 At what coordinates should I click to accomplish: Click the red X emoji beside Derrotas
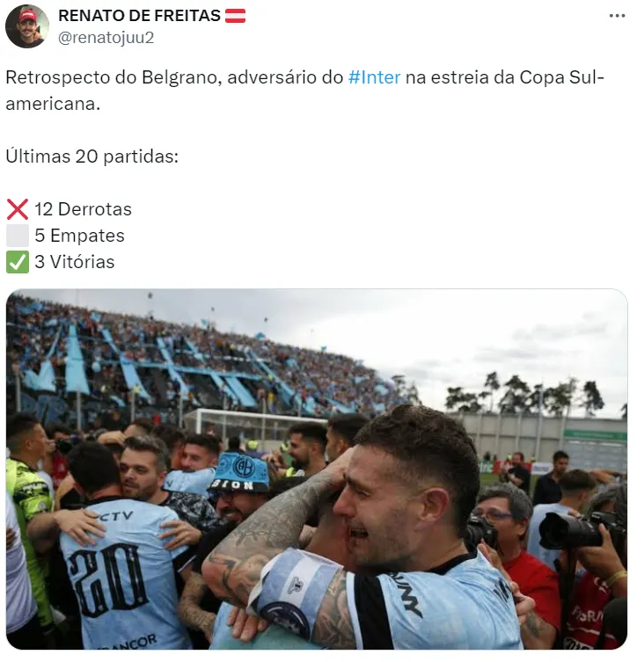18,209
